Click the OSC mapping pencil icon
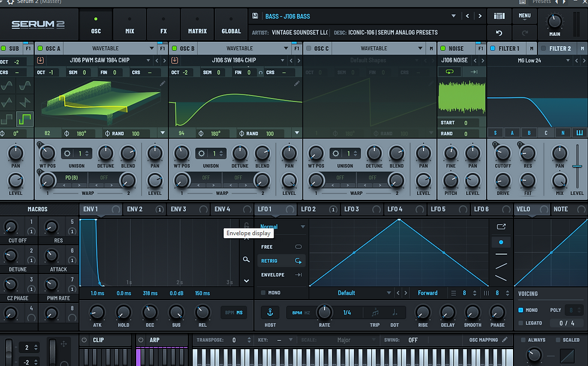 [x=505, y=340]
